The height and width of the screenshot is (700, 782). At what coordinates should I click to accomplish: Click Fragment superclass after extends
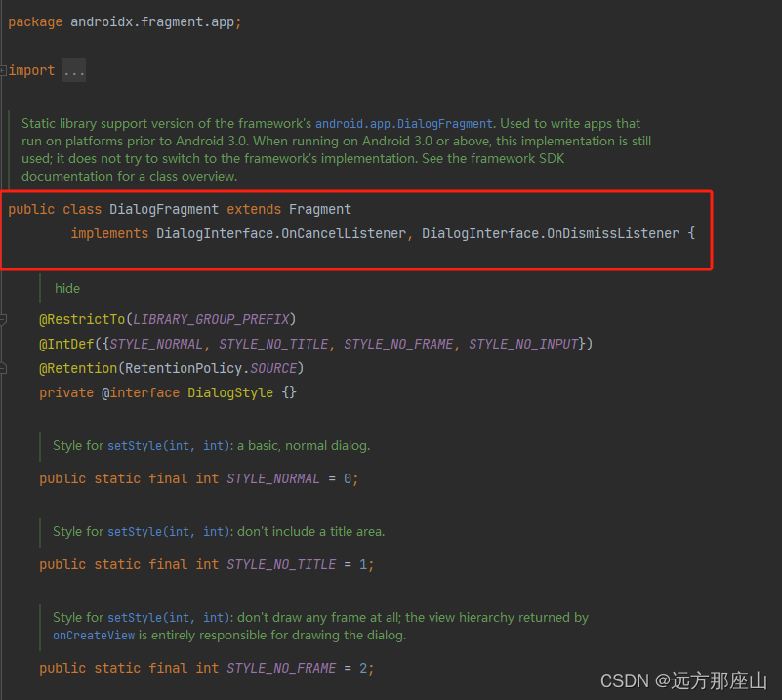click(x=319, y=209)
